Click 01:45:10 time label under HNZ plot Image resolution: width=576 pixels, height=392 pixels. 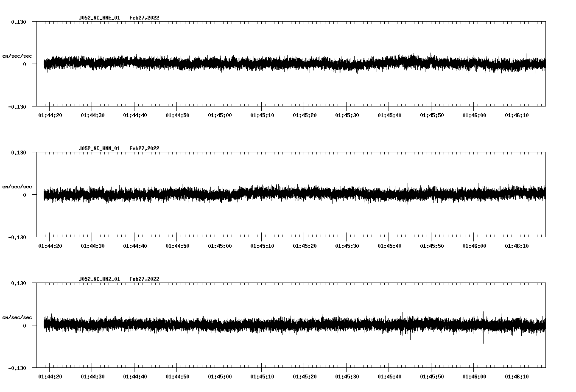click(x=262, y=377)
